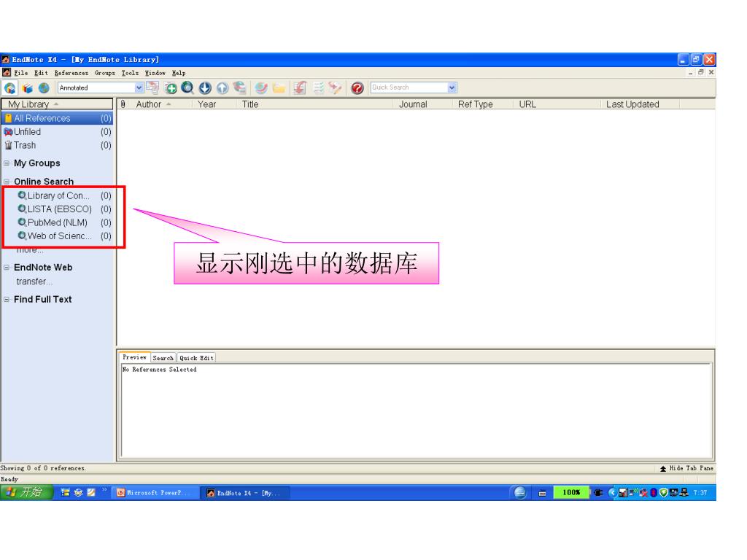The width and height of the screenshot is (747, 560).
Task: Click Hide Tab Pane button
Action: tap(686, 469)
